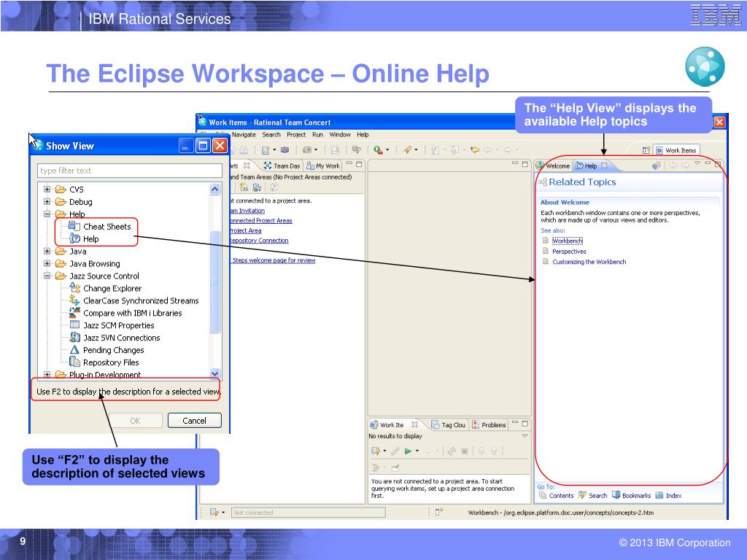Image resolution: width=747 pixels, height=560 pixels.
Task: Switch to the Welcome tab
Action: tap(553, 166)
